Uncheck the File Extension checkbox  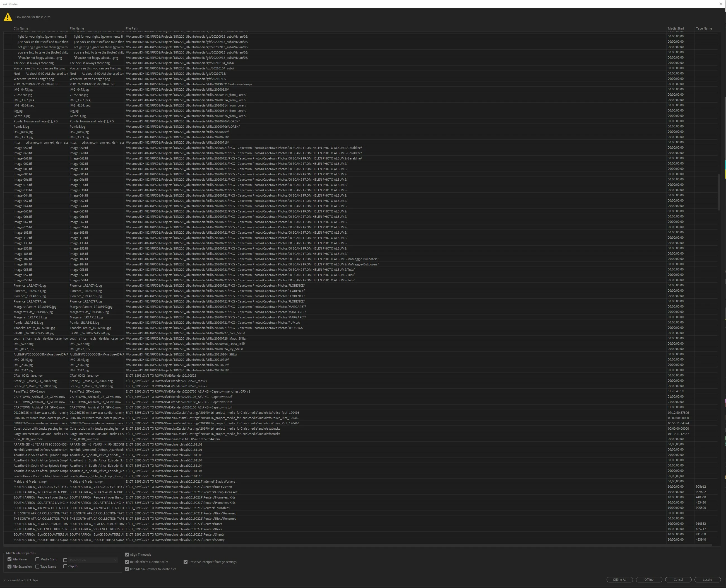tap(9, 566)
